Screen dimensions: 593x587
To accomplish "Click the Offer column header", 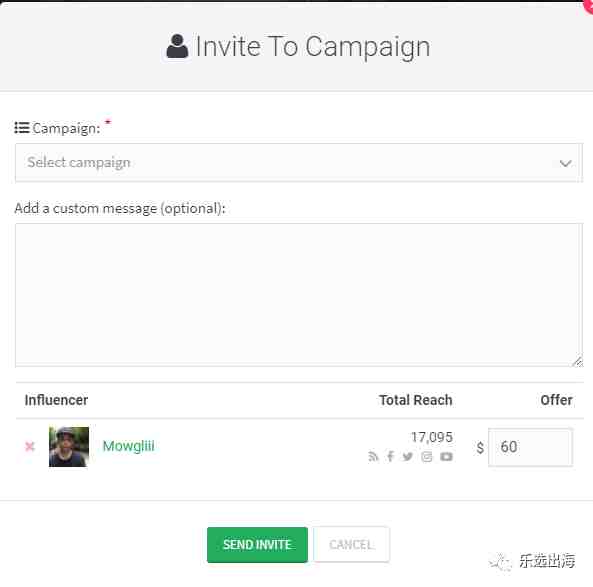I will coord(556,400).
